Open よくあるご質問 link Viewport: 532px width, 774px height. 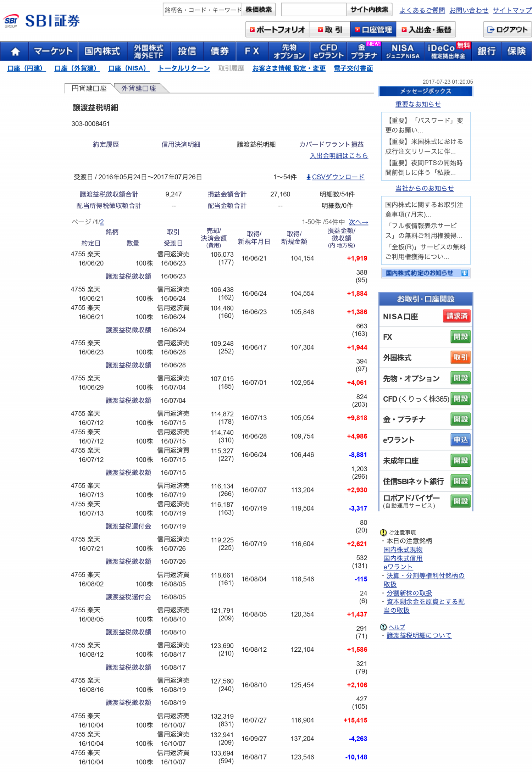[422, 10]
